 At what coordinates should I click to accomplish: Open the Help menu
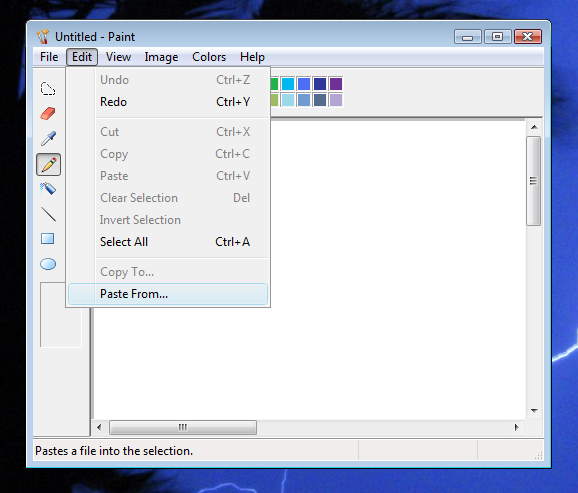click(252, 57)
